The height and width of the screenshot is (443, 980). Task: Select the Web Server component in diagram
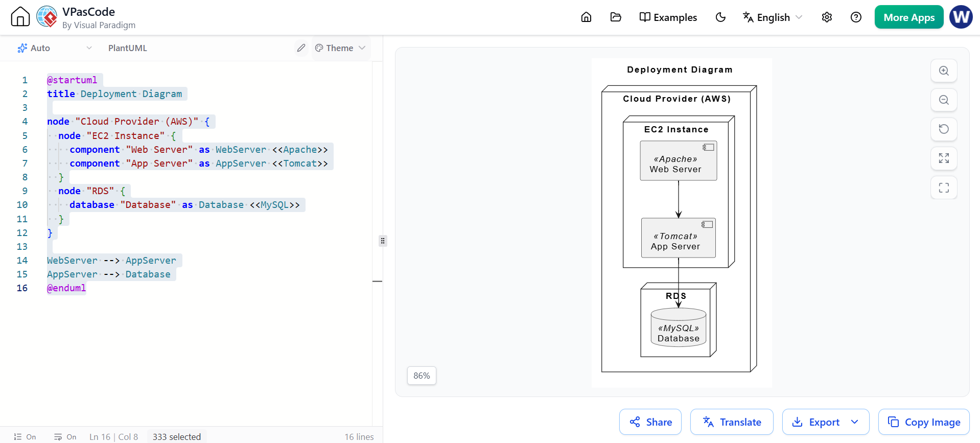pyautogui.click(x=679, y=160)
